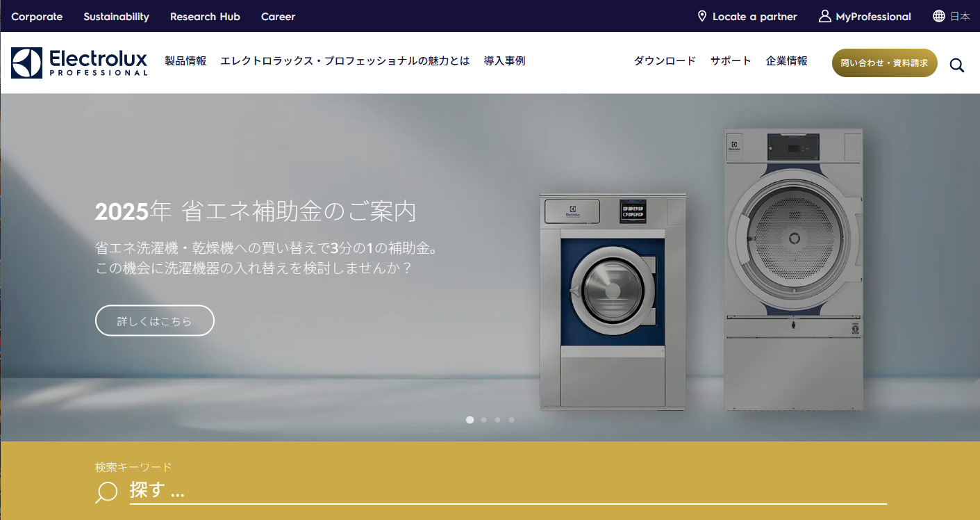This screenshot has height=520, width=980.
Task: Open the 企業情報 menu item
Action: click(787, 61)
